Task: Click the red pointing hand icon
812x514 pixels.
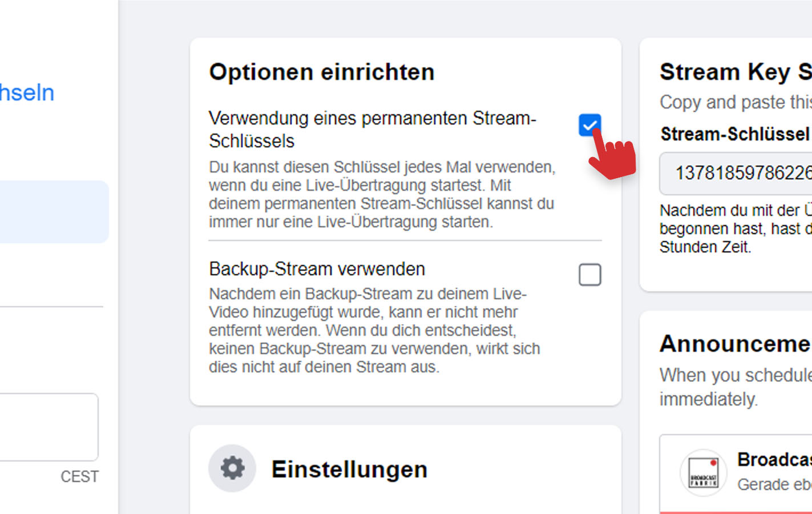Action: (x=612, y=155)
